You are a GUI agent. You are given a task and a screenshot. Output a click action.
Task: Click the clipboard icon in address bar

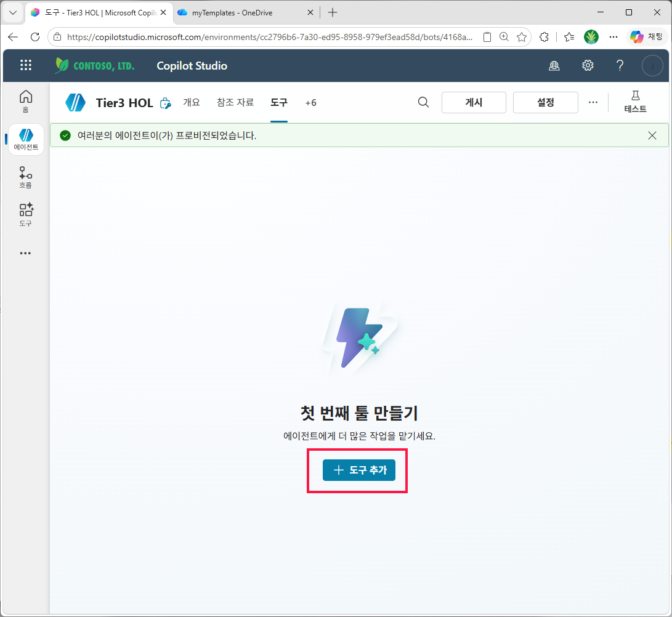click(487, 37)
